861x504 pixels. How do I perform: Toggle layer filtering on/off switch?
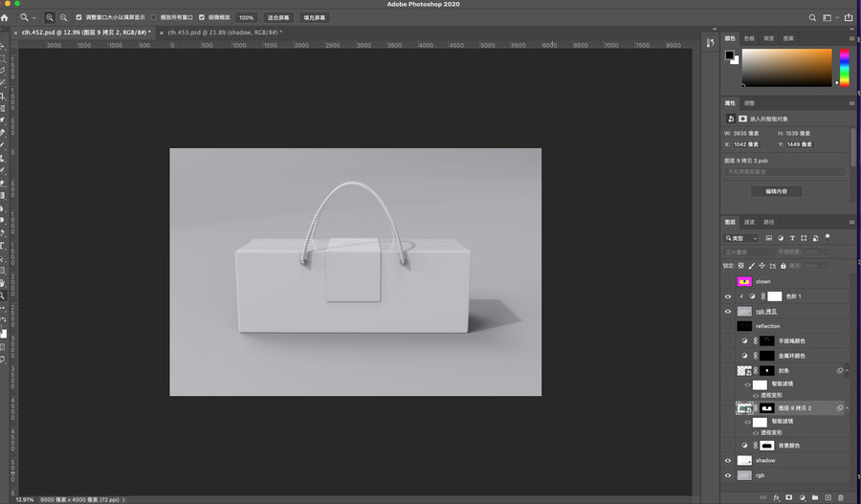coord(828,238)
